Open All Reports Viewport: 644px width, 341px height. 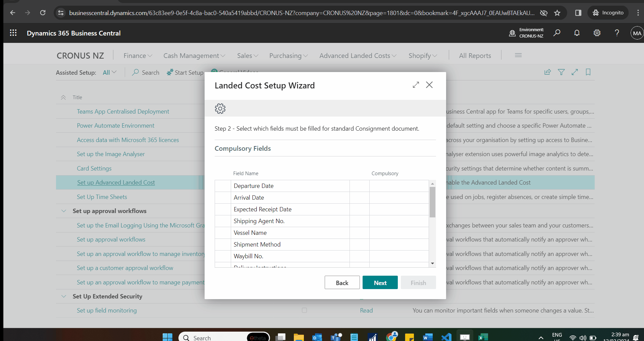475,56
